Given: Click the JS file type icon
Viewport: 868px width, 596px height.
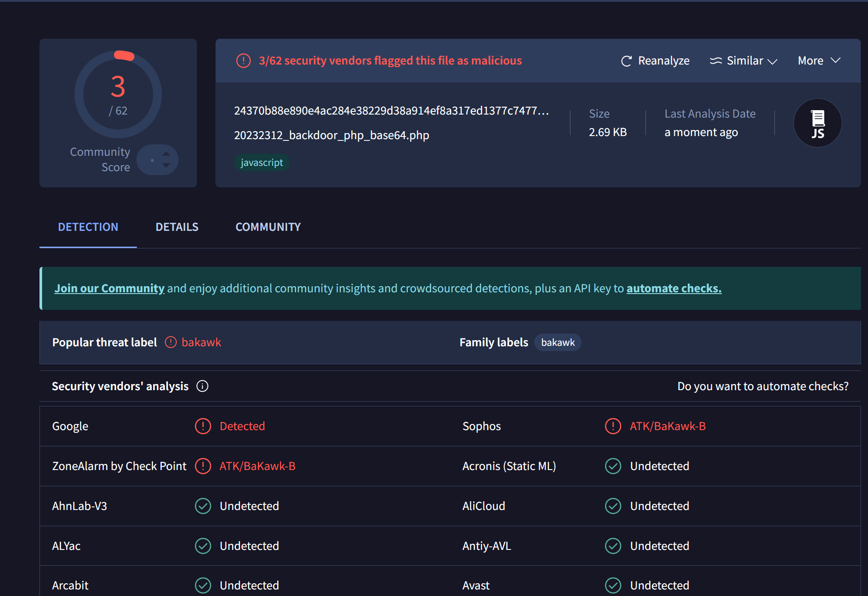Looking at the screenshot, I should coord(817,123).
